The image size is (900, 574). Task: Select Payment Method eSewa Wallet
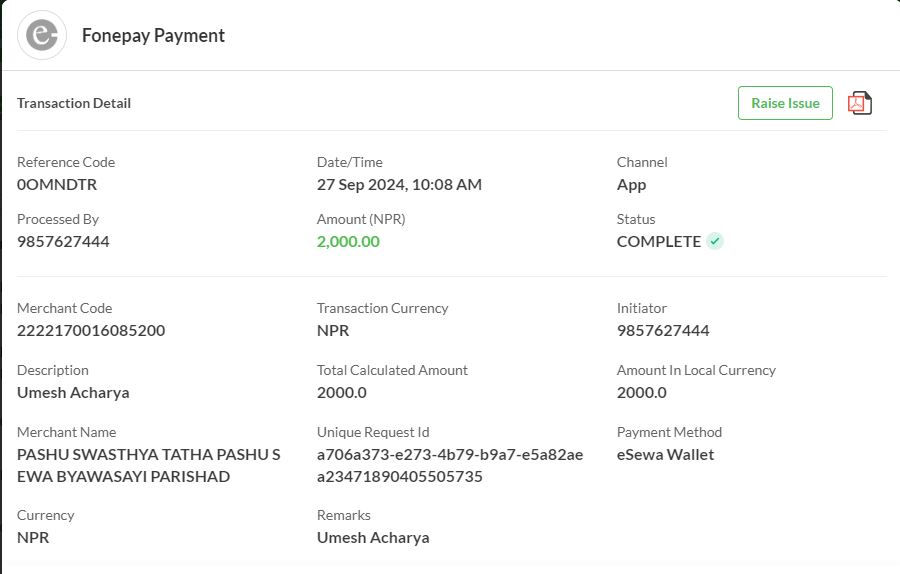click(665, 455)
